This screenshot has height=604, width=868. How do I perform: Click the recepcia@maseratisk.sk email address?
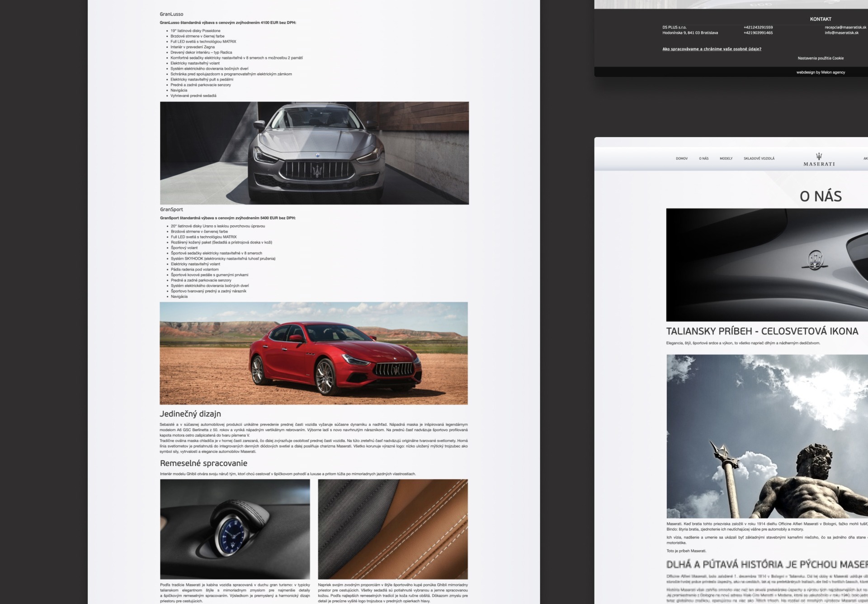[845, 28]
